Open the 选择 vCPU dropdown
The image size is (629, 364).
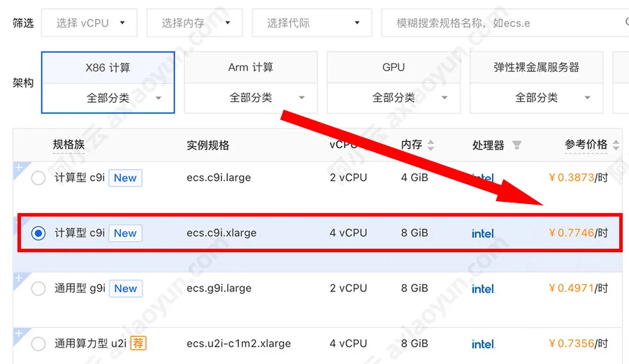[90, 23]
